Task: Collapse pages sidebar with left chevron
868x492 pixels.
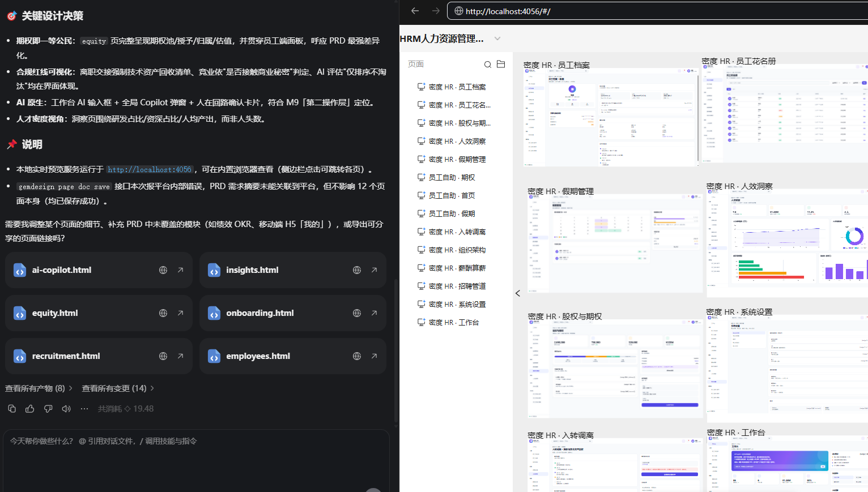Action: point(517,293)
